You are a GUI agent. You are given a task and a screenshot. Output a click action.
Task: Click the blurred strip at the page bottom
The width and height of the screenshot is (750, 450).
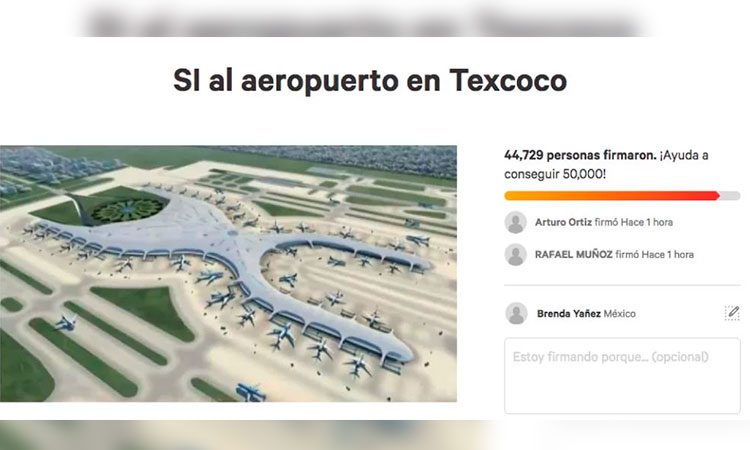375,435
